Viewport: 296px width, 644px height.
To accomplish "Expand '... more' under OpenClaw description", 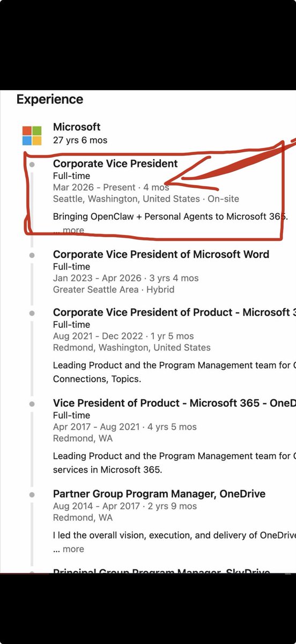I will 69,230.
